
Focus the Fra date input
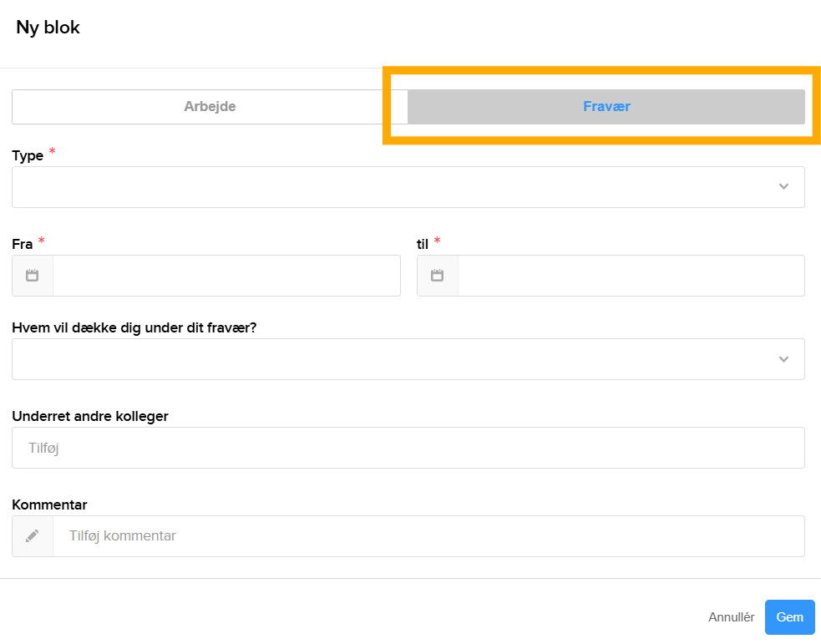coord(226,276)
